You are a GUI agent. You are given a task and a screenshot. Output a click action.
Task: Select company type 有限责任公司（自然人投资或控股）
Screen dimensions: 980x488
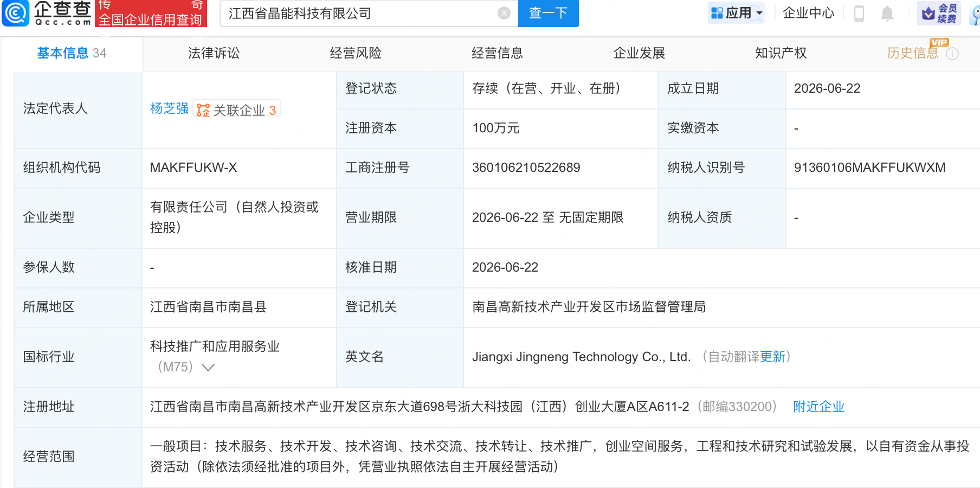click(x=235, y=217)
